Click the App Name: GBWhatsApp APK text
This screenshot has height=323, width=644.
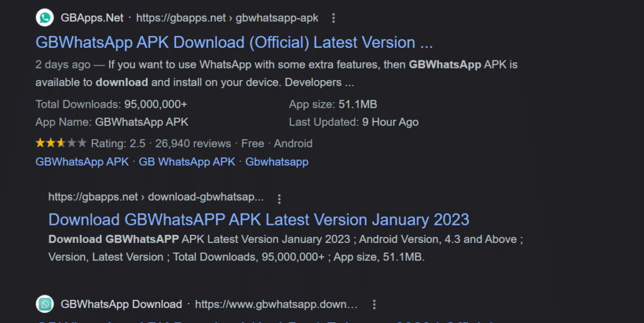click(x=112, y=122)
